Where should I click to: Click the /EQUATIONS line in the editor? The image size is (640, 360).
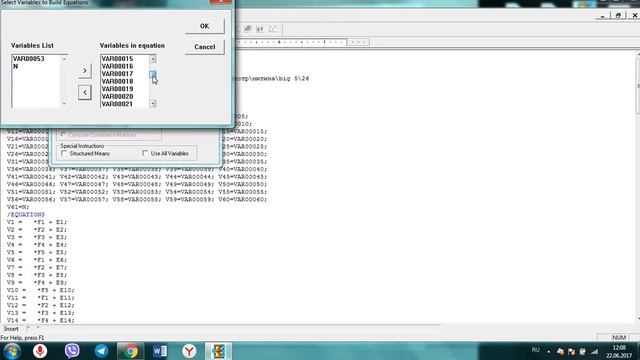tap(26, 214)
